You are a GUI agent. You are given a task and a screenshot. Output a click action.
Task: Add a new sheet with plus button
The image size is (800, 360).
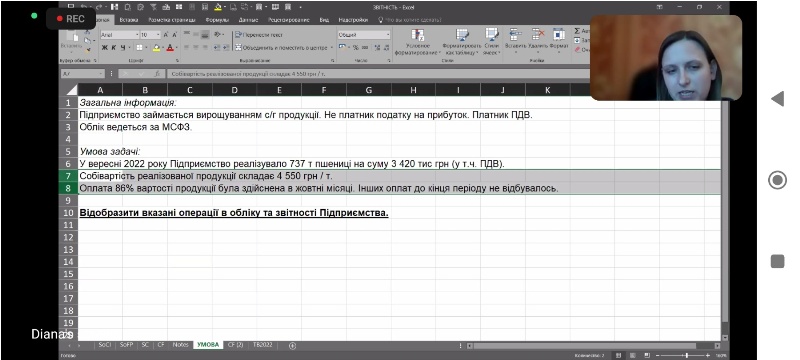[x=292, y=345]
